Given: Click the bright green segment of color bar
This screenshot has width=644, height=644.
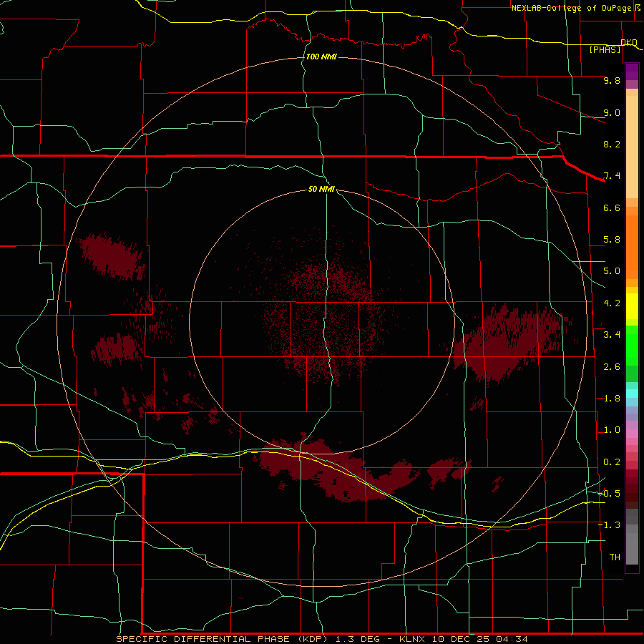Looking at the screenshot, I should (x=632, y=345).
